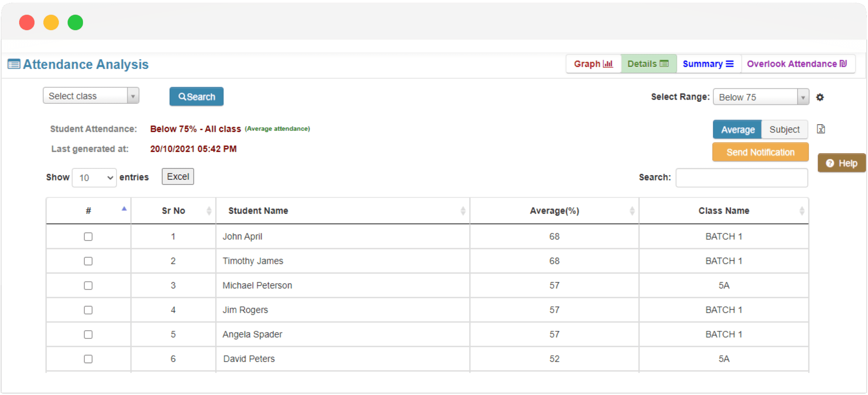
Task: Sort table by Sr No column
Action: (173, 211)
